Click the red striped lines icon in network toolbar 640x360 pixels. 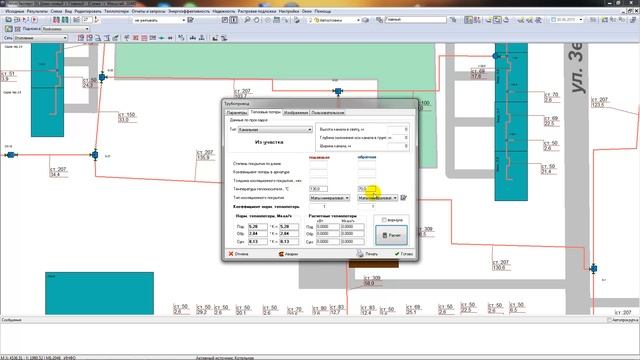[x=144, y=38]
